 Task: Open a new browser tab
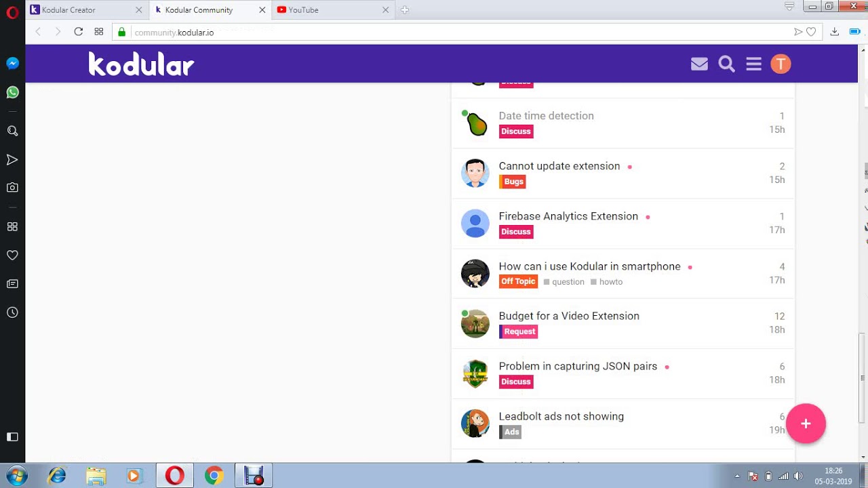(x=405, y=10)
